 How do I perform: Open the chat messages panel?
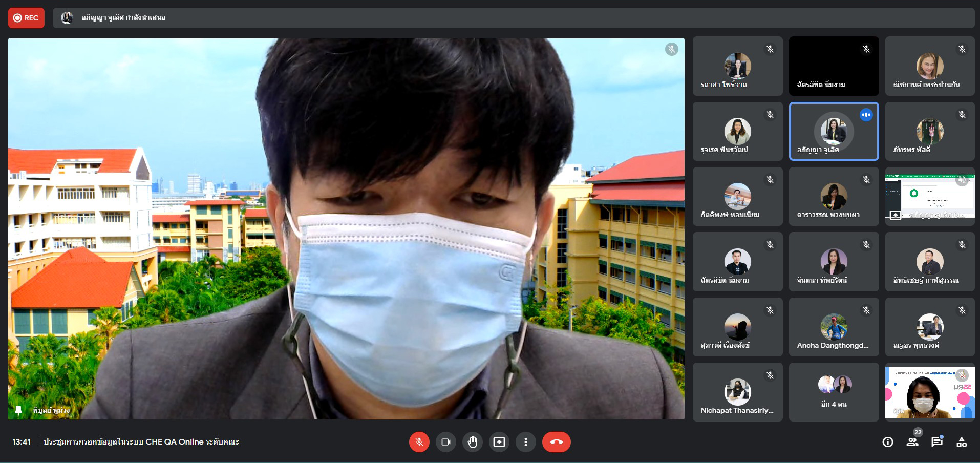click(937, 442)
